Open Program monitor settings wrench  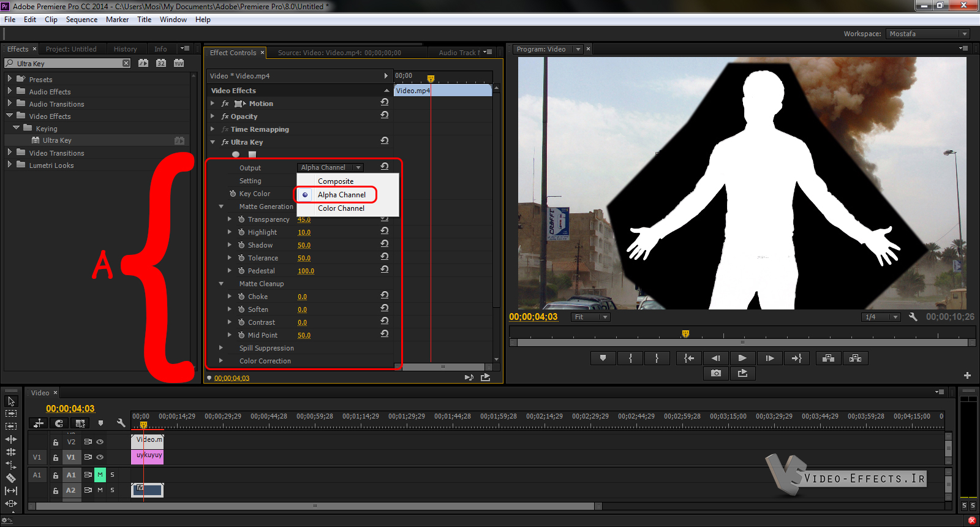[913, 317]
